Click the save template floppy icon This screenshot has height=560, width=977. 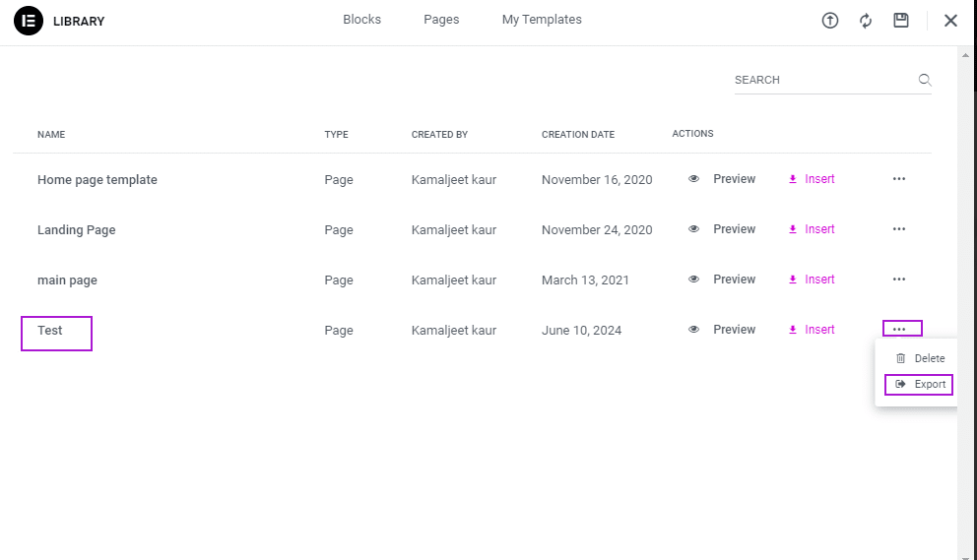tap(901, 20)
